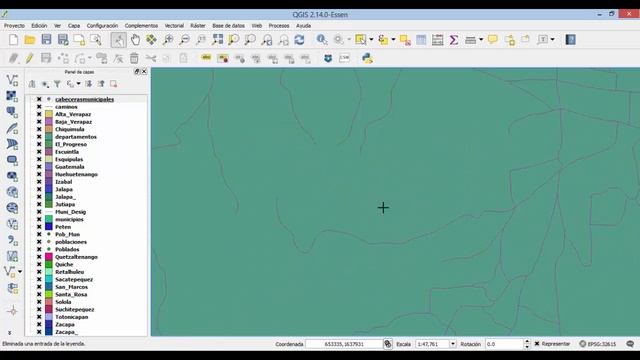640x360 pixels.
Task: Click the yellow label tool icon
Action: click(206, 58)
